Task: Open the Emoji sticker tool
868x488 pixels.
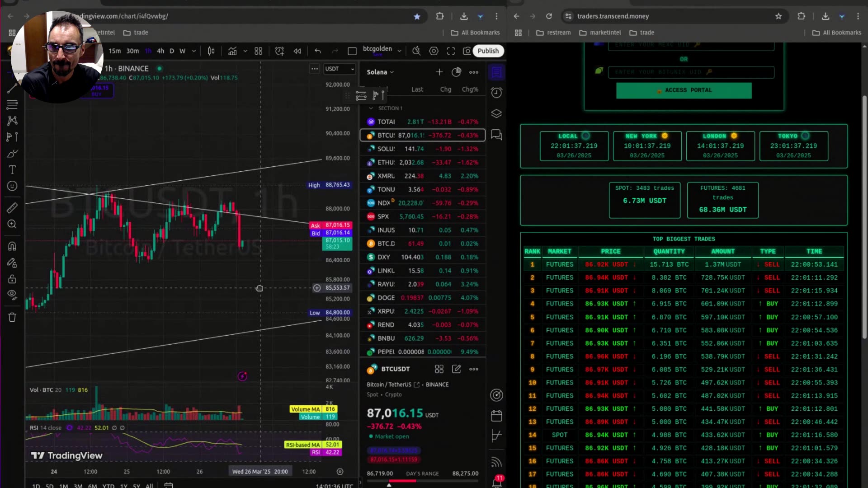Action: (12, 186)
